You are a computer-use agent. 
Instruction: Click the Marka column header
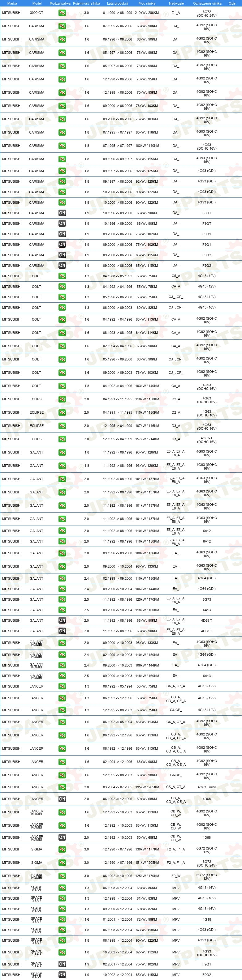(12, 3)
